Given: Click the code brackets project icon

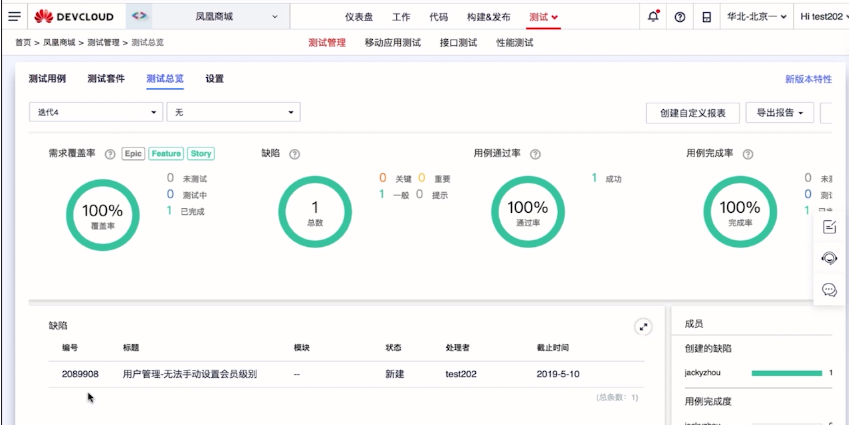Looking at the screenshot, I should tap(139, 16).
